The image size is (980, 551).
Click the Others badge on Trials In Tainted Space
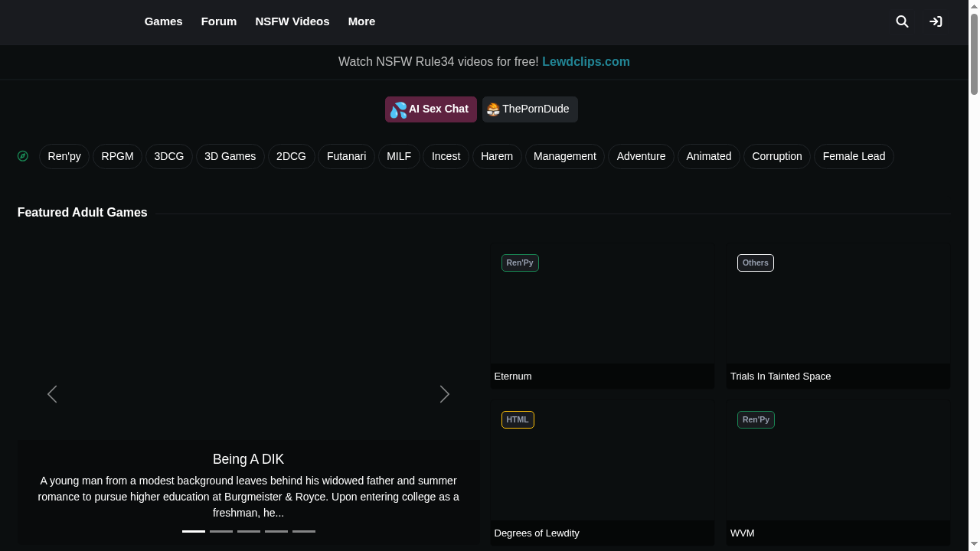pos(755,262)
